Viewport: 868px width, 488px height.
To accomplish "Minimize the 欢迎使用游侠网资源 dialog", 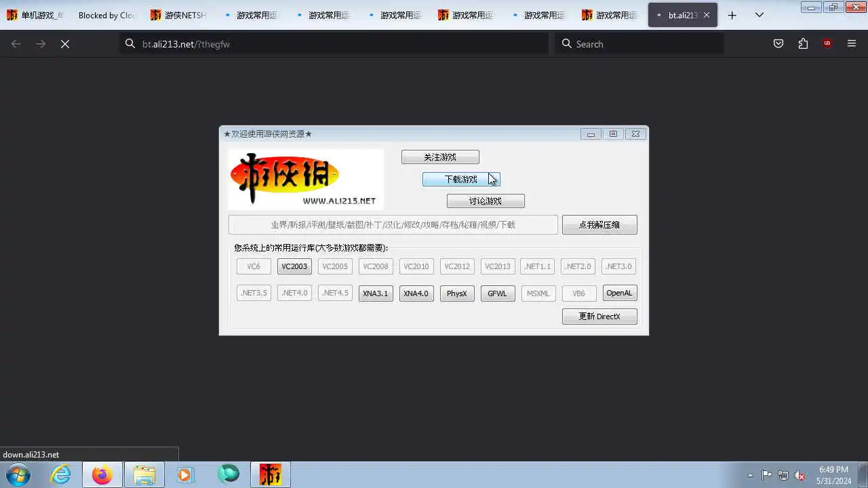I will point(591,134).
